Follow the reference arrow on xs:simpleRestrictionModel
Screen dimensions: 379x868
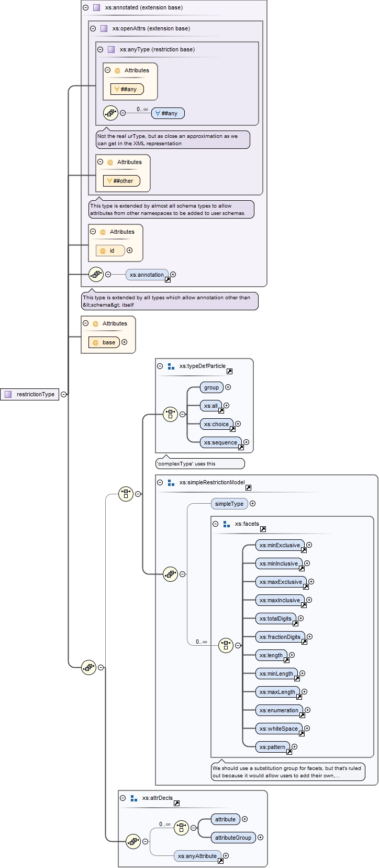pyautogui.click(x=248, y=487)
